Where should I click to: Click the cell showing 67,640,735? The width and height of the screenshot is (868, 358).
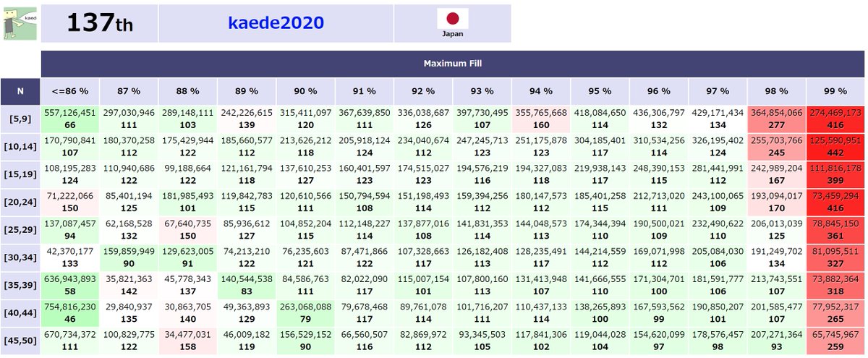[x=187, y=229]
